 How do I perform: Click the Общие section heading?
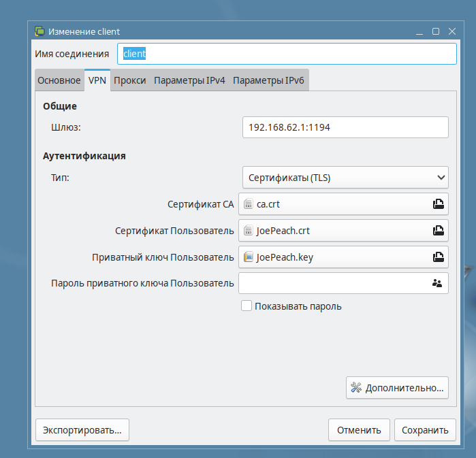pyautogui.click(x=60, y=106)
